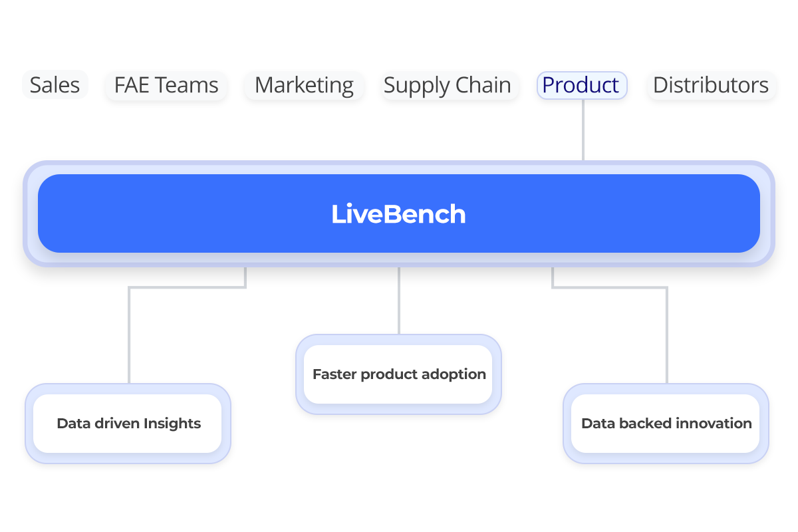Image resolution: width=798 pixels, height=532 pixels.
Task: Click the elbow connector above Data driven Insights
Action: pos(129,332)
